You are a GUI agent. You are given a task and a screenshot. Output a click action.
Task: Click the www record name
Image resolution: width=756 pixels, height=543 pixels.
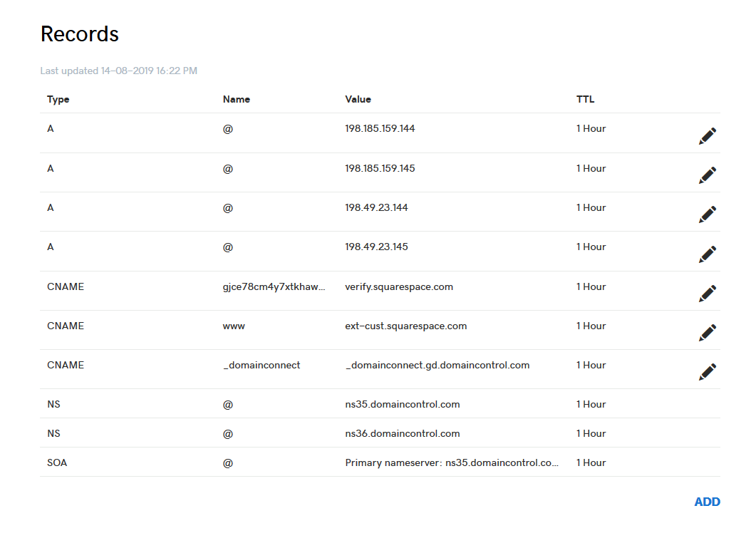click(234, 326)
